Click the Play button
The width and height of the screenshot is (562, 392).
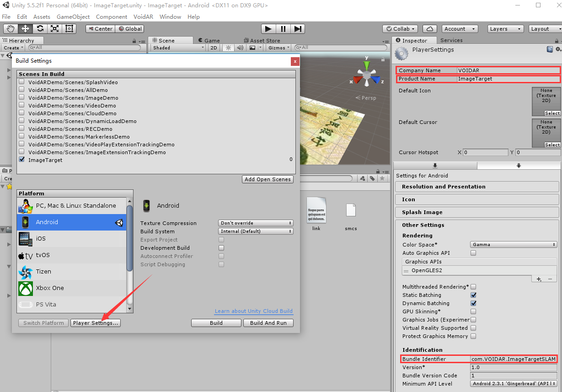coord(268,29)
